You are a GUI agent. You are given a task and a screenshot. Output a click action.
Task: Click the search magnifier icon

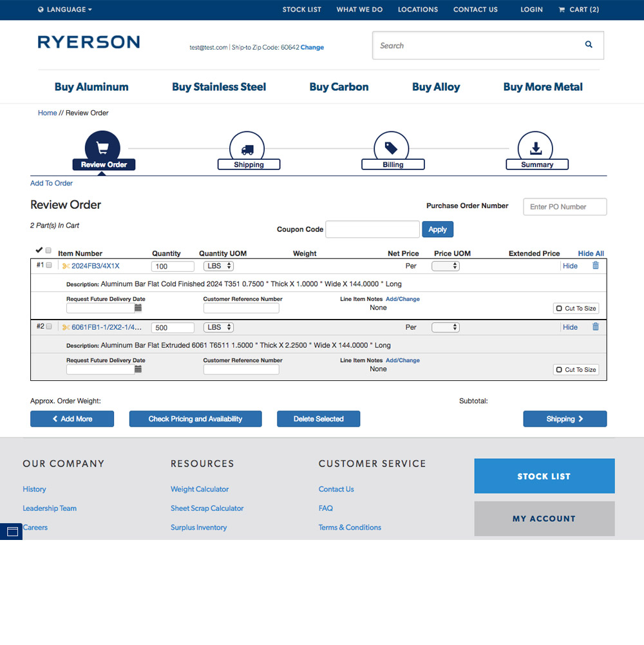[x=589, y=44]
